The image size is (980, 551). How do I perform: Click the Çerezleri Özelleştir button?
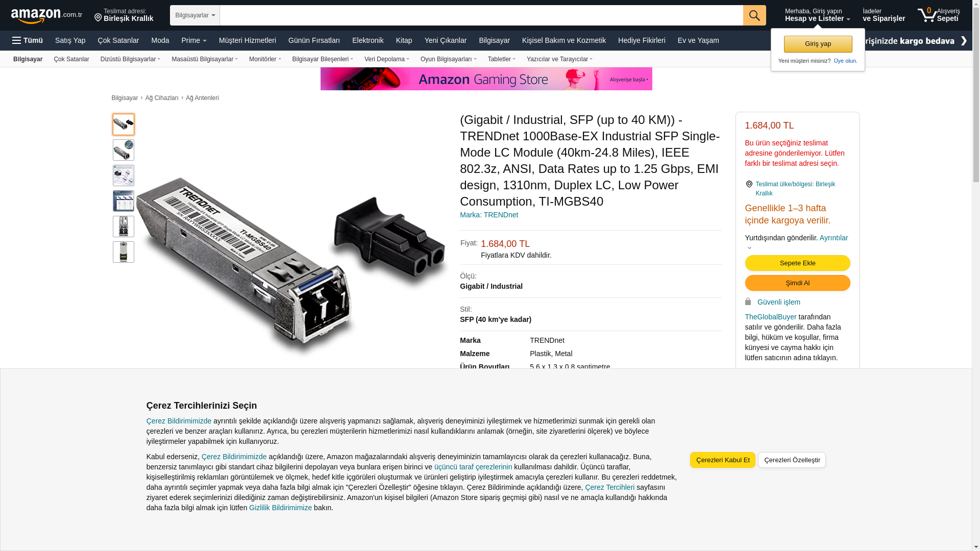(x=792, y=460)
